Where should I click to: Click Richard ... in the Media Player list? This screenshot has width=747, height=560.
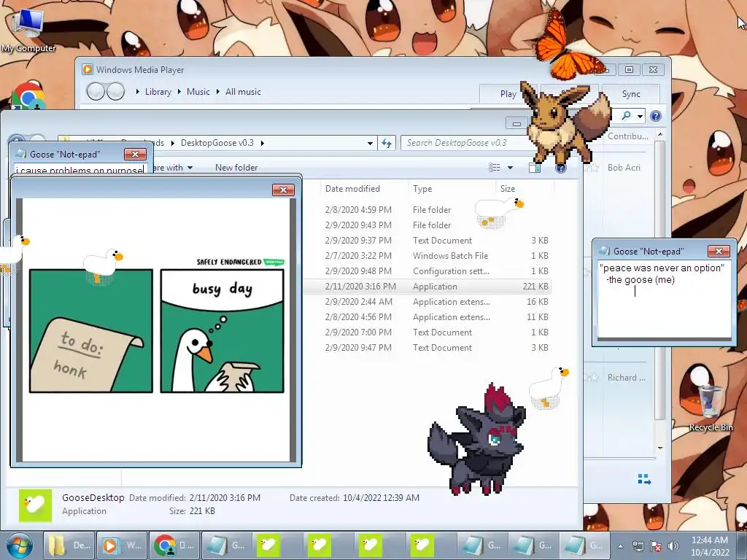pos(626,378)
